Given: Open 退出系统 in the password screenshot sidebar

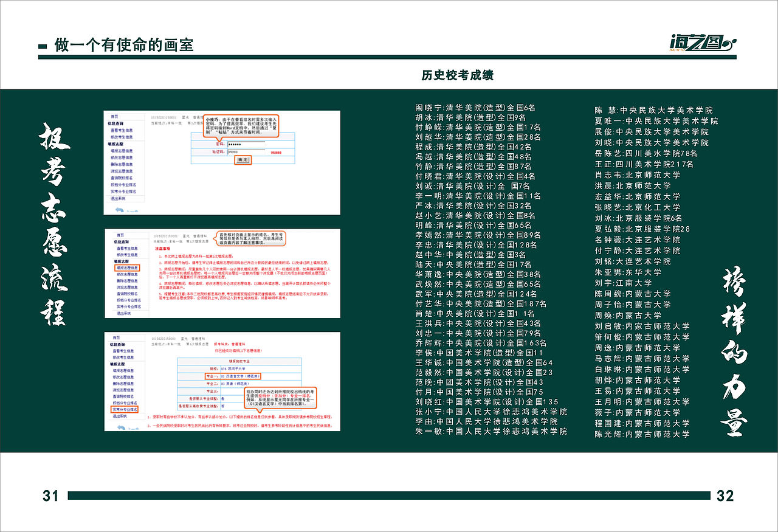Looking at the screenshot, I should (x=118, y=198).
